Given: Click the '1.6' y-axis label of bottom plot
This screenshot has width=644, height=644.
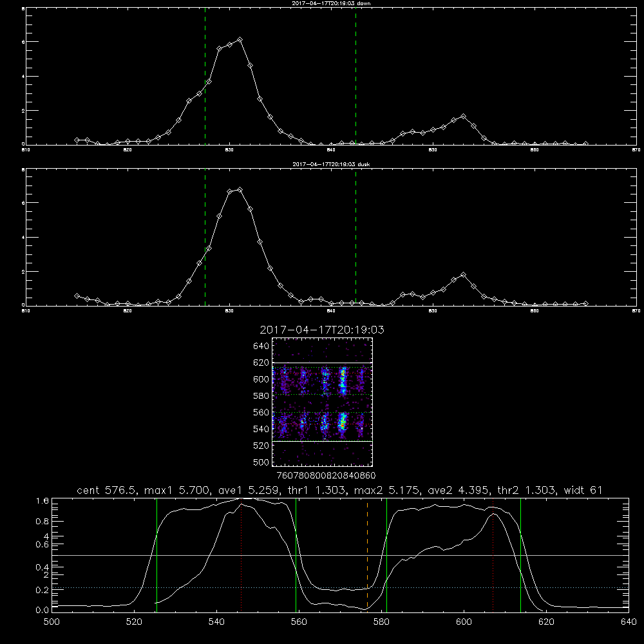Looking at the screenshot, I should tap(43, 501).
